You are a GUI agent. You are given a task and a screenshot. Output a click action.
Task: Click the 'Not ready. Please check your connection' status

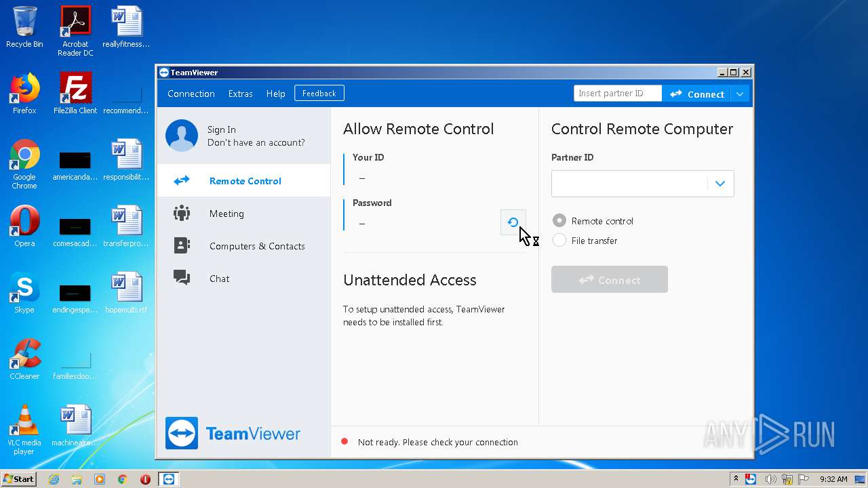[x=438, y=442]
